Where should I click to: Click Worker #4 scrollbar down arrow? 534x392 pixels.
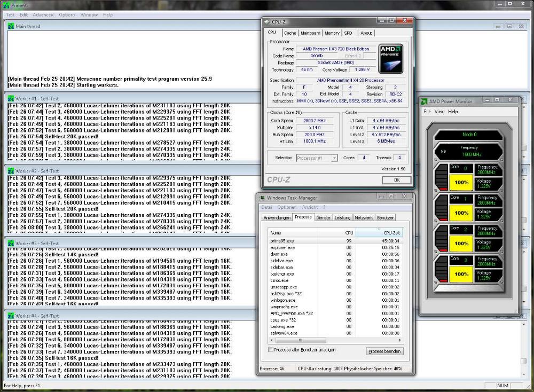pyautogui.click(x=523, y=374)
